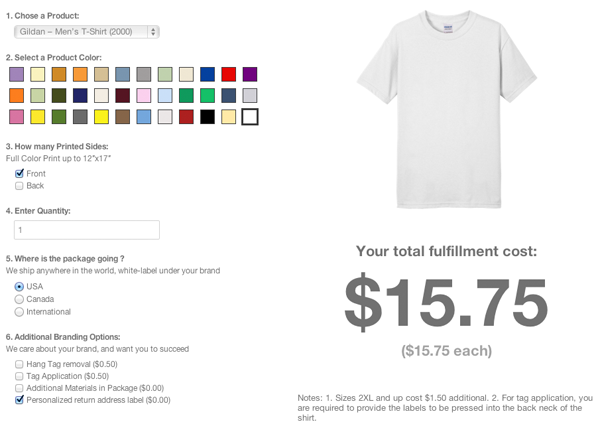This screenshot has width=600, height=430.
Task: Select the lavender color swatch
Action: (16, 74)
